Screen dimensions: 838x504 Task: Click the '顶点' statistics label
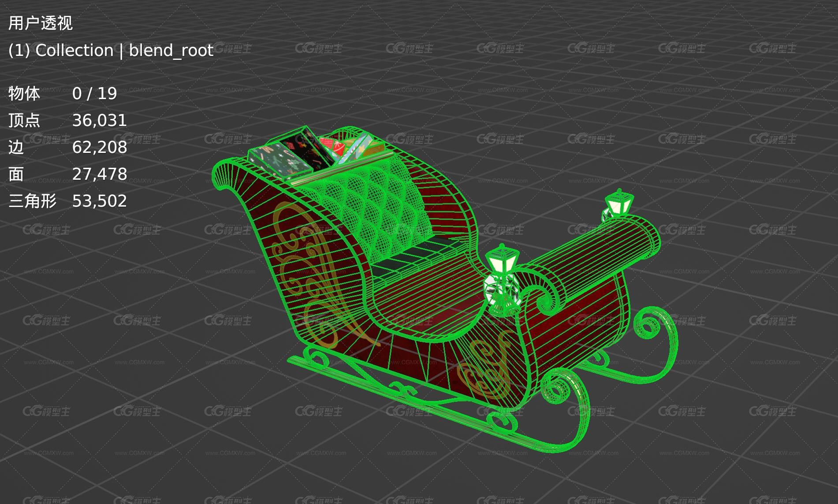click(24, 120)
